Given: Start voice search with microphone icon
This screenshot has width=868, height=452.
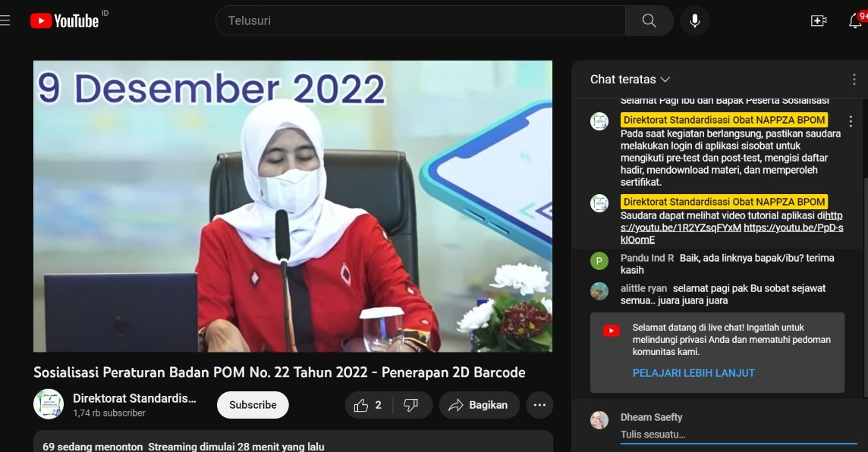Looking at the screenshot, I should click(x=694, y=21).
